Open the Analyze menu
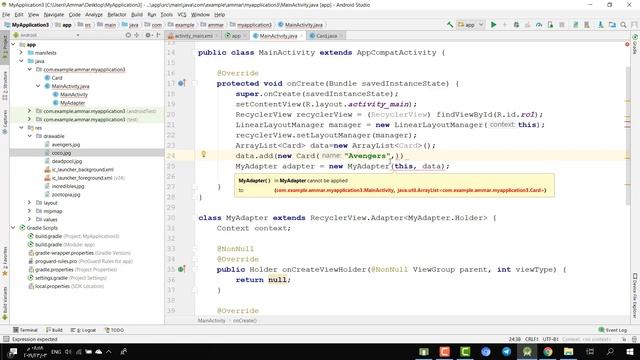This screenshot has height=360, width=640. pos(93,14)
